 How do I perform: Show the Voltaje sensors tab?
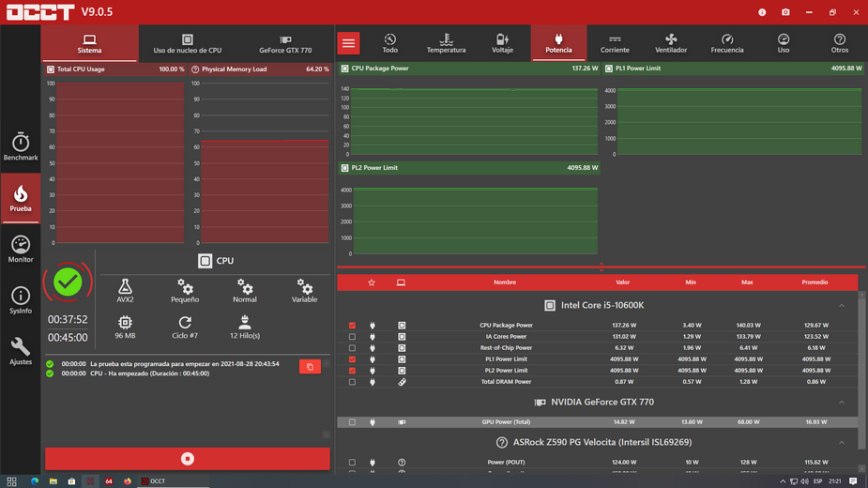point(502,43)
